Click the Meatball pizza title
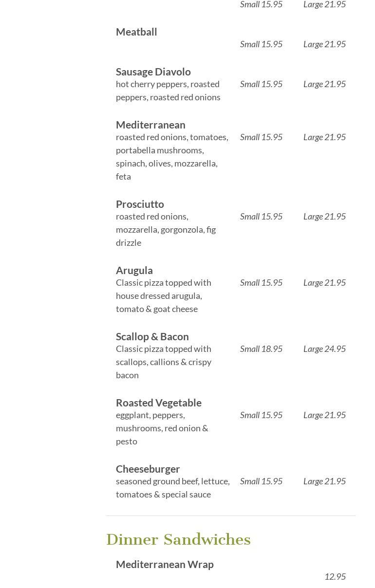Viewport: 375px width, 588px height. [136, 32]
